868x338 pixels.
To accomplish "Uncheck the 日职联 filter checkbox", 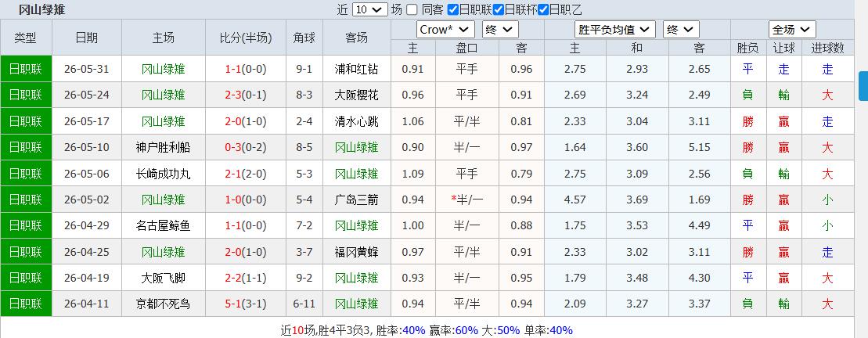I will [x=453, y=9].
